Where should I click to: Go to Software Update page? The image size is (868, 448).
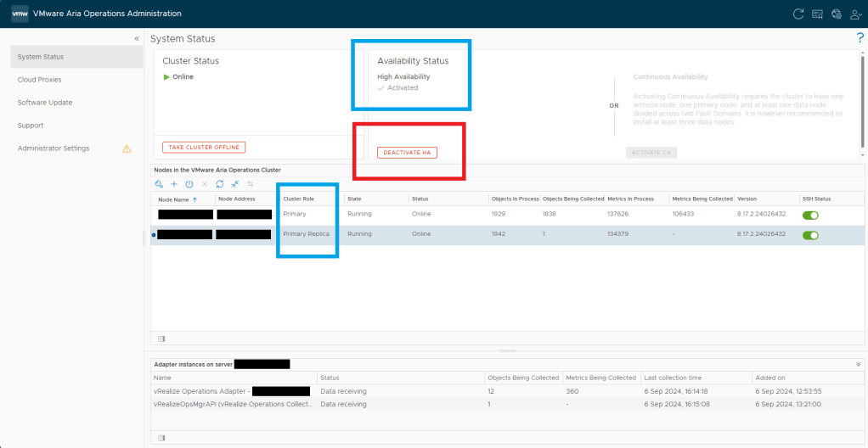point(45,103)
